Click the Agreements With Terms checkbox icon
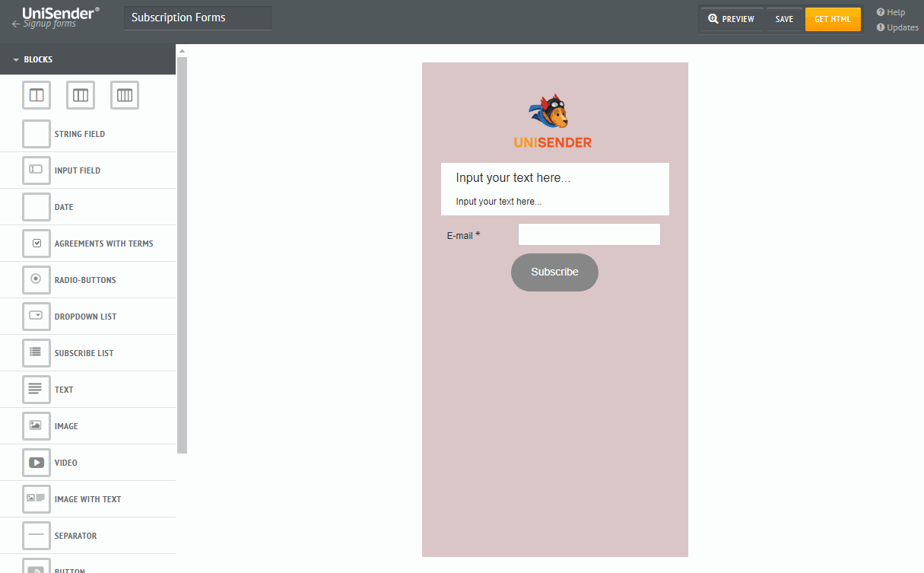Image resolution: width=924 pixels, height=573 pixels. pyautogui.click(x=37, y=244)
